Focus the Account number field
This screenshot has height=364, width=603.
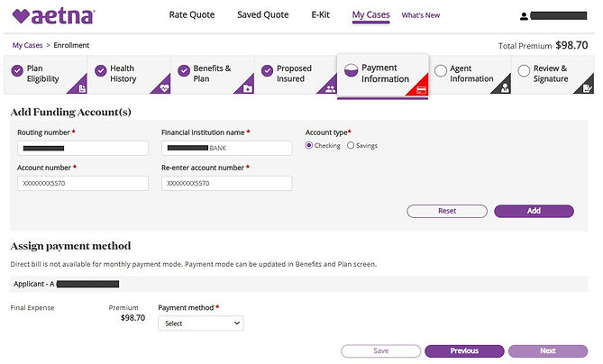[83, 183]
